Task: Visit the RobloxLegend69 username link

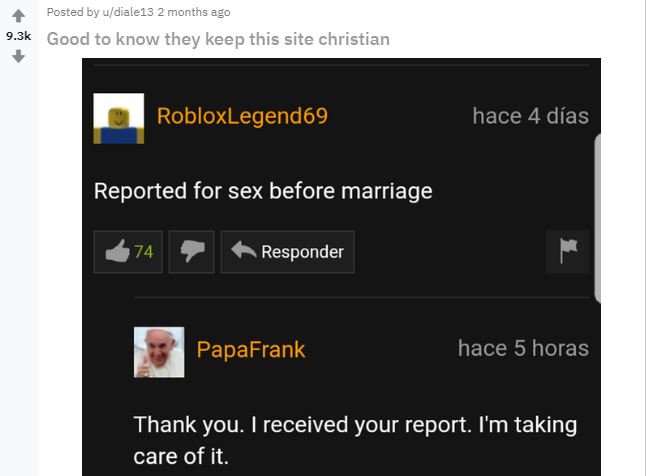Action: coord(242,116)
